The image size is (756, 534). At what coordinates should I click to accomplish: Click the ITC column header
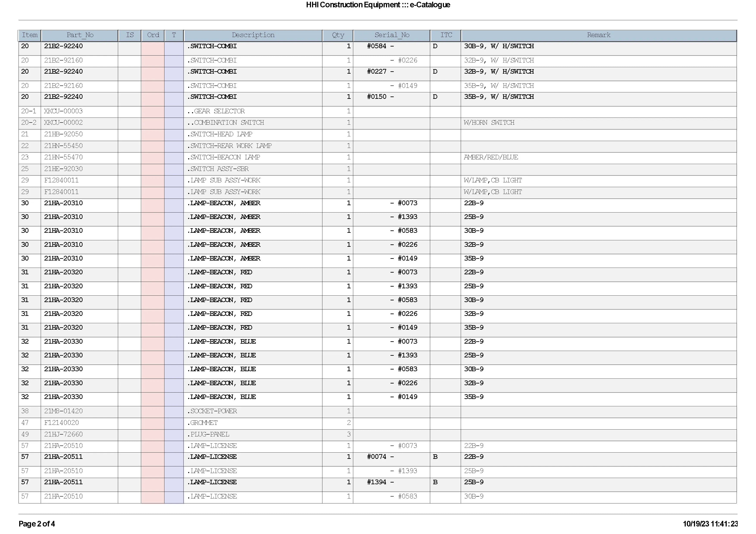(x=446, y=35)
